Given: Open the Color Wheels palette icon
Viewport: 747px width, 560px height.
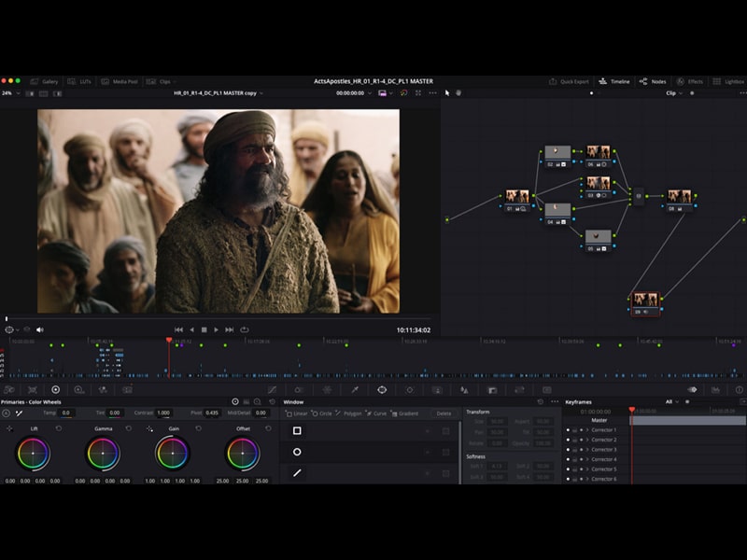Looking at the screenshot, I should [56, 389].
